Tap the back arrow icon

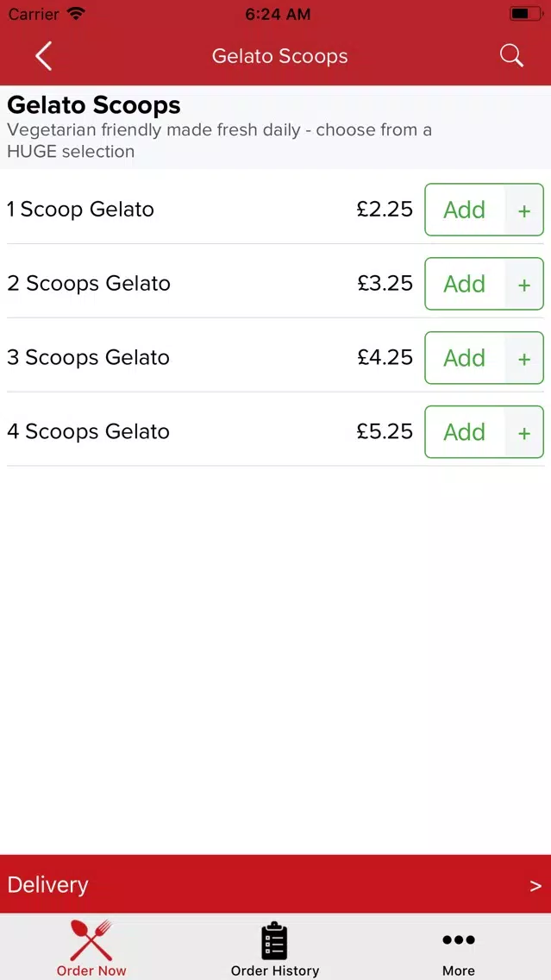[x=43, y=56]
